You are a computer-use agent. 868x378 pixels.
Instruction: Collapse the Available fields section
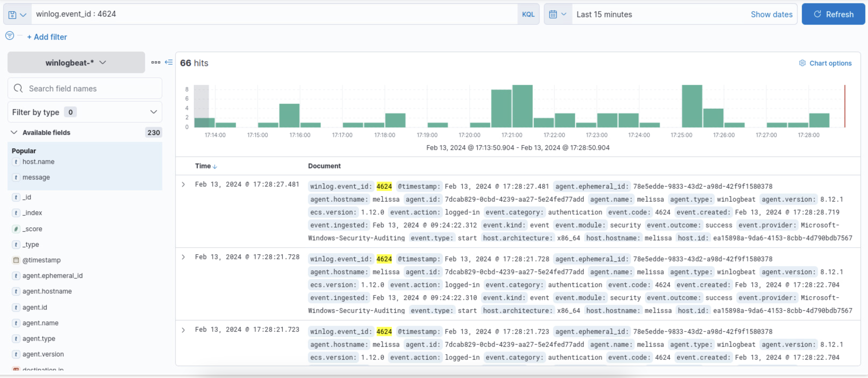pos(14,133)
